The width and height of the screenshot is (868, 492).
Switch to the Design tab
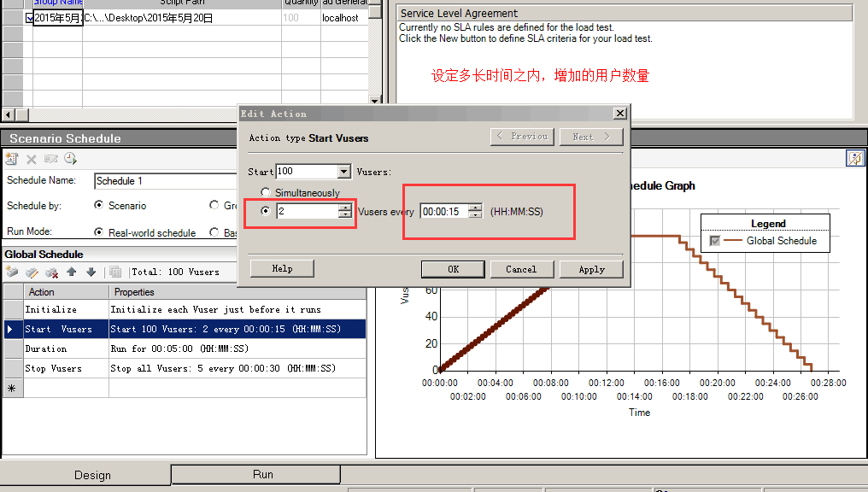92,475
